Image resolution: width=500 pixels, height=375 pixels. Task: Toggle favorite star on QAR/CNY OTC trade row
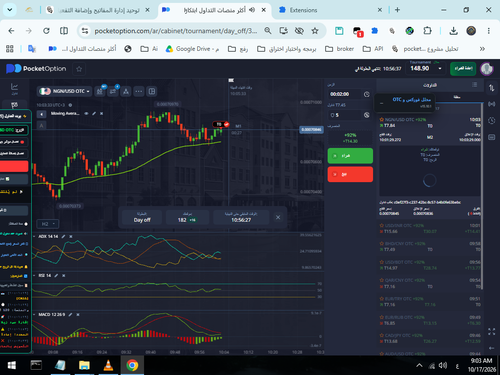click(382, 280)
